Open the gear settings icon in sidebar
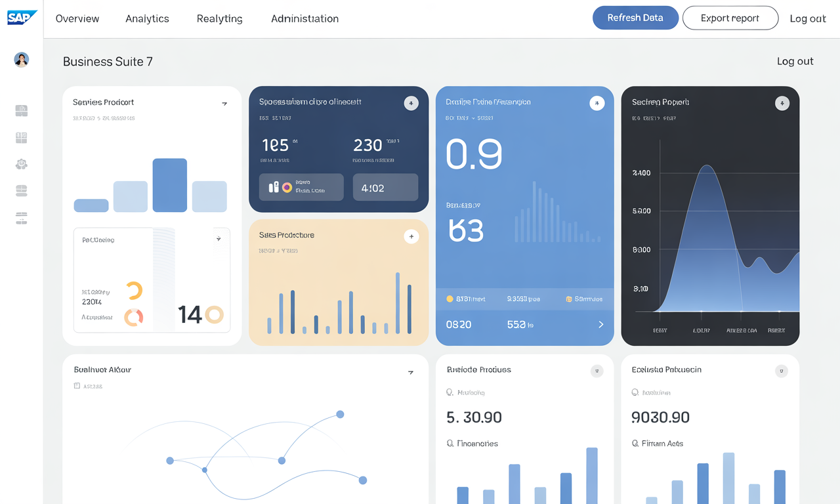Viewport: 840px width, 504px height. pyautogui.click(x=22, y=164)
